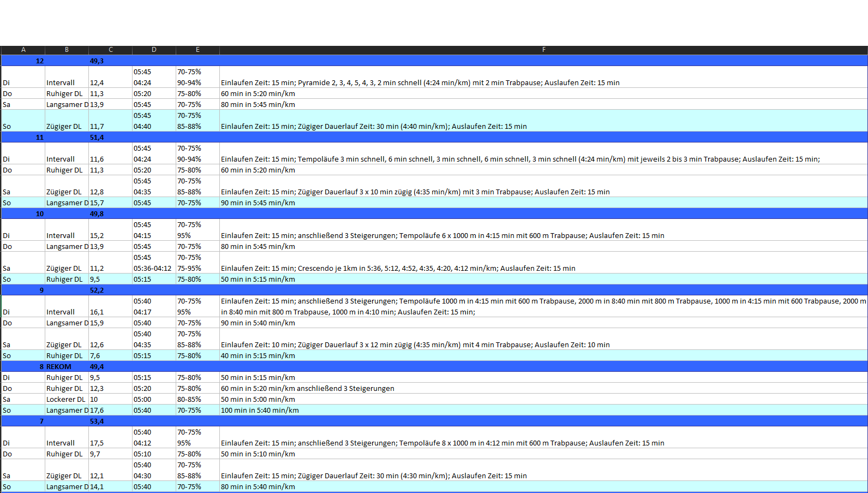
Task: Click the distance cell showing 17,6
Action: tap(97, 410)
